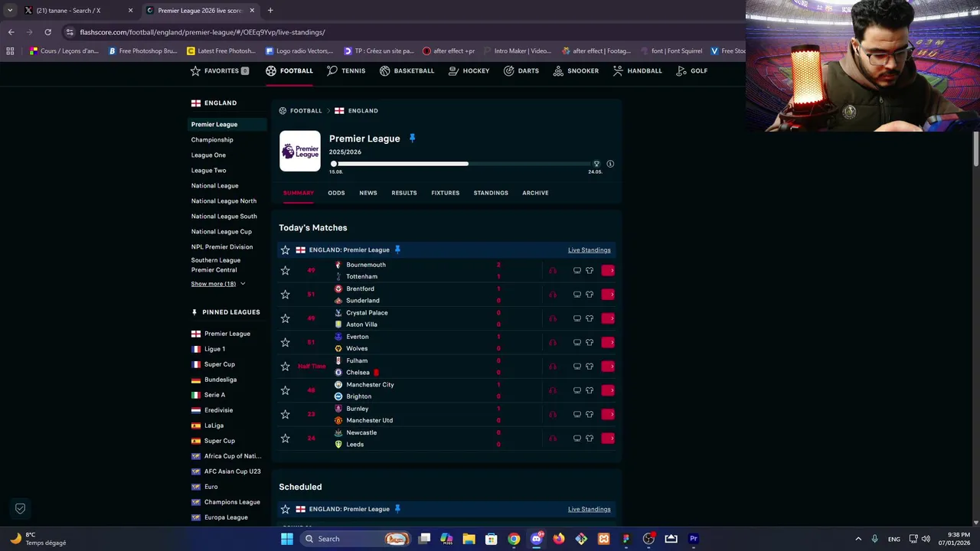980x551 pixels.
Task: Open the Favorites tab
Action: tap(220, 70)
